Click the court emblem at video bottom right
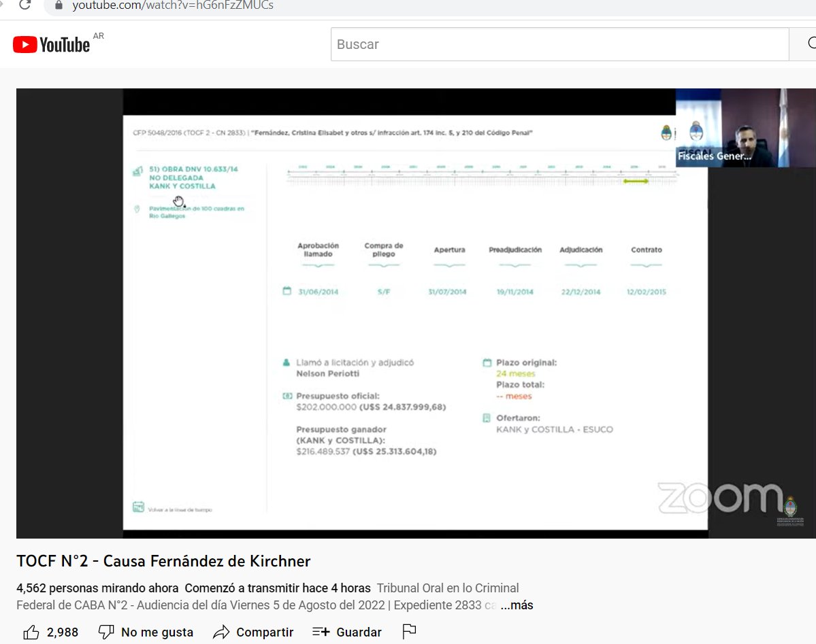816x644 pixels. 790,510
